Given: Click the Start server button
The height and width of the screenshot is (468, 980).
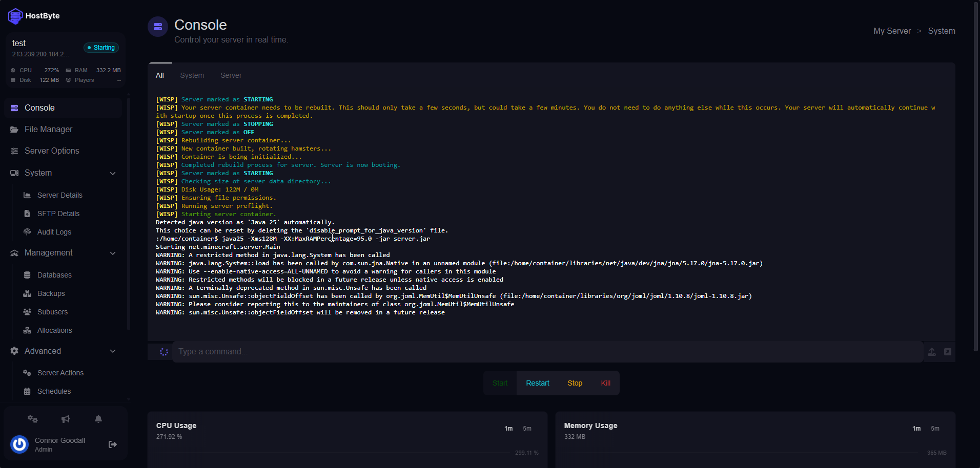Looking at the screenshot, I should click(500, 383).
